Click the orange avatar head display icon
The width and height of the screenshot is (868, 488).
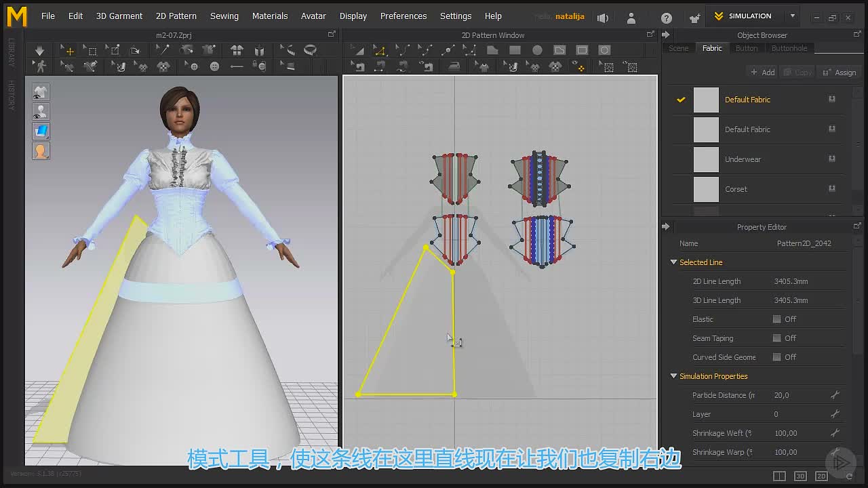pyautogui.click(x=41, y=151)
